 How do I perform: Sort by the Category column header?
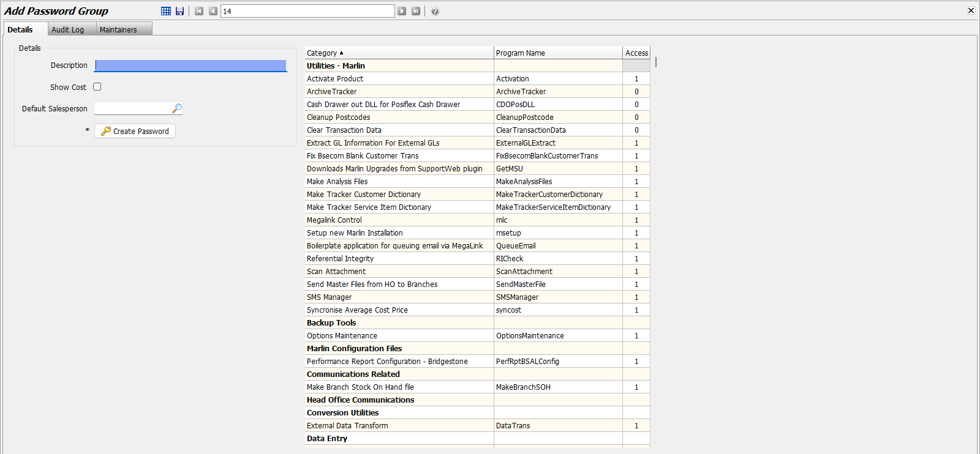[x=399, y=53]
